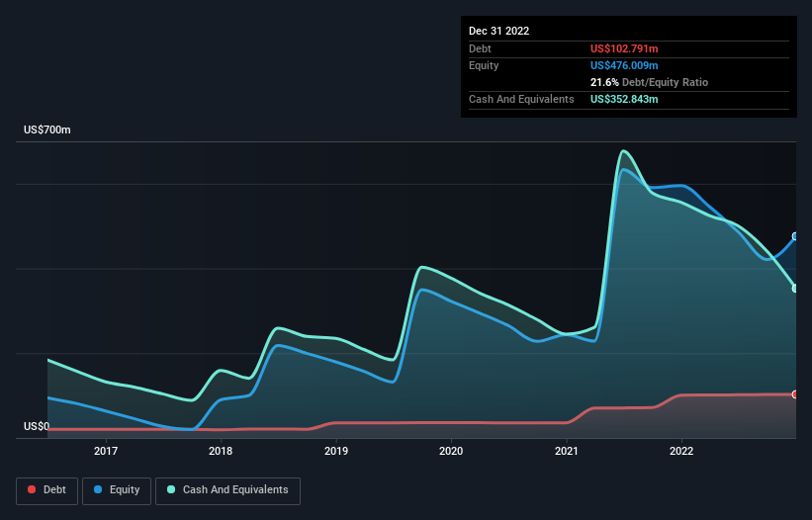
Task: Select the 2018 x-axis label
Action: 221,451
